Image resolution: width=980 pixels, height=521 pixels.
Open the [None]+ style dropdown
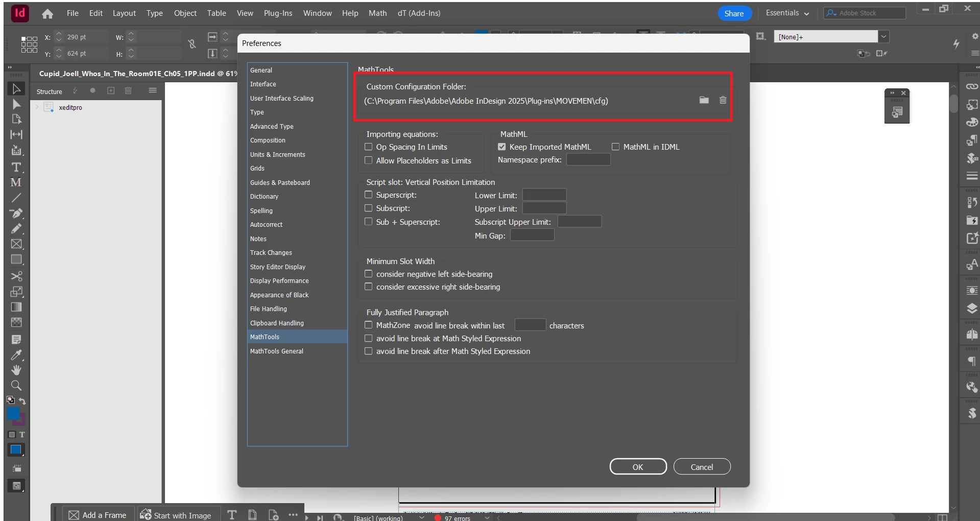pos(883,37)
